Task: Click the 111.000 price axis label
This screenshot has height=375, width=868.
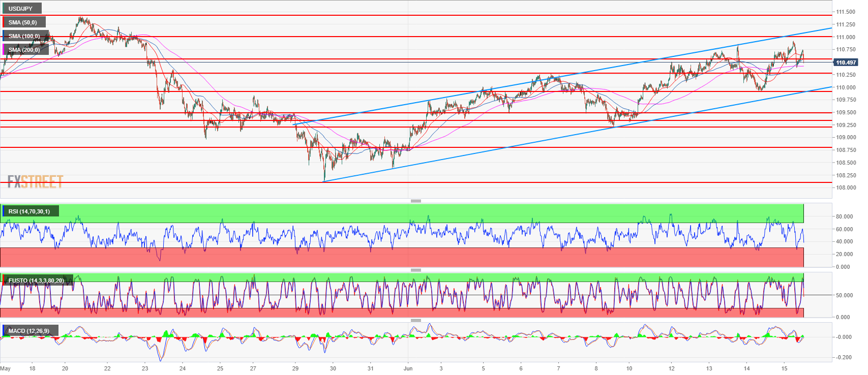Action: 846,37
